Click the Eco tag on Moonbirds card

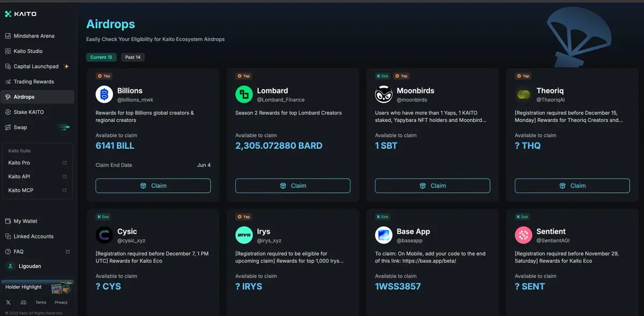383,76
